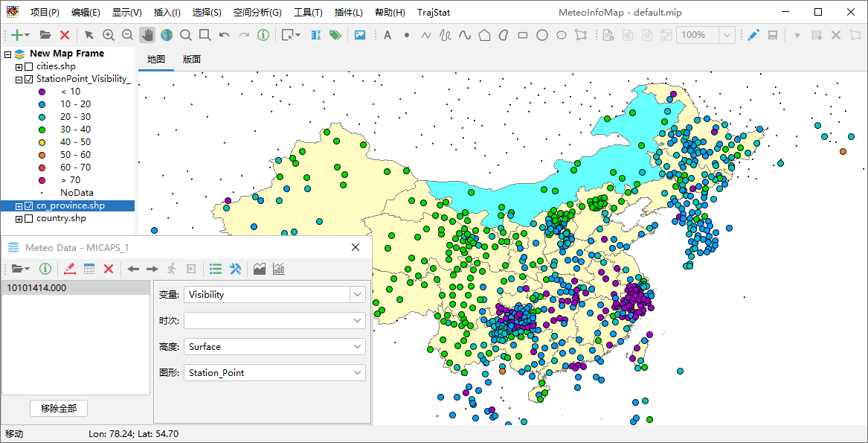Click the Zoom In magnifier tool

[x=109, y=35]
